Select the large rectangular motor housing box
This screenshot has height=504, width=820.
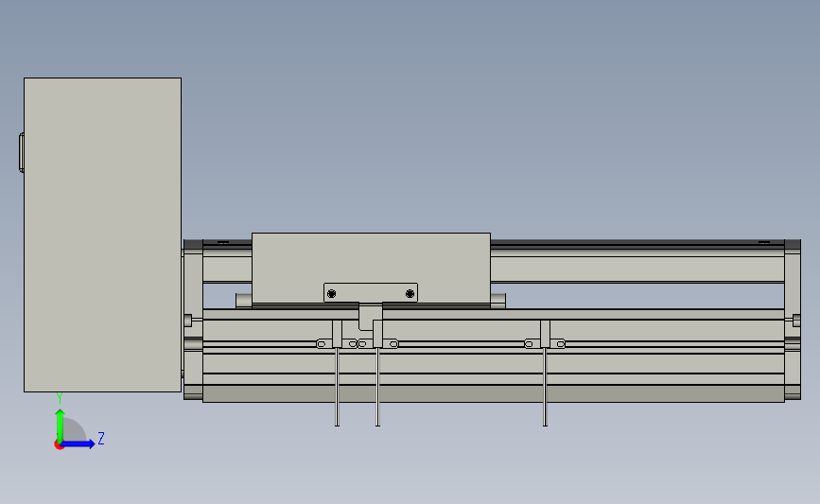click(x=102, y=235)
